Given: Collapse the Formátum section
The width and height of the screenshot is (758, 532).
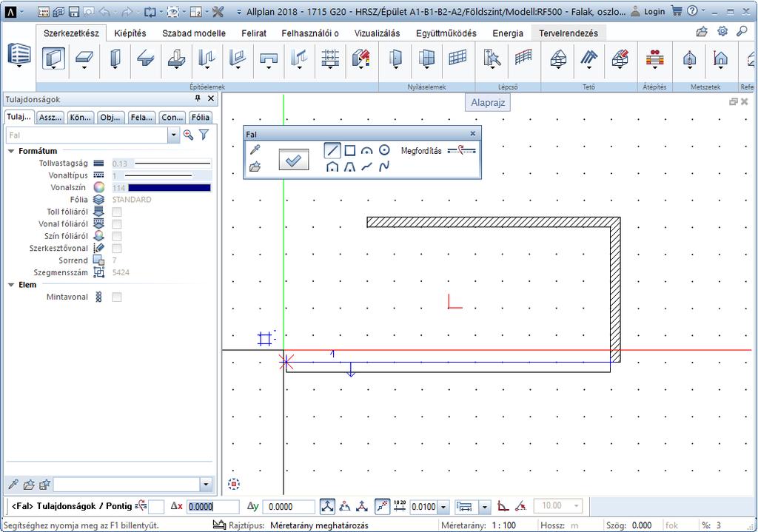Looking at the screenshot, I should pos(11,151).
